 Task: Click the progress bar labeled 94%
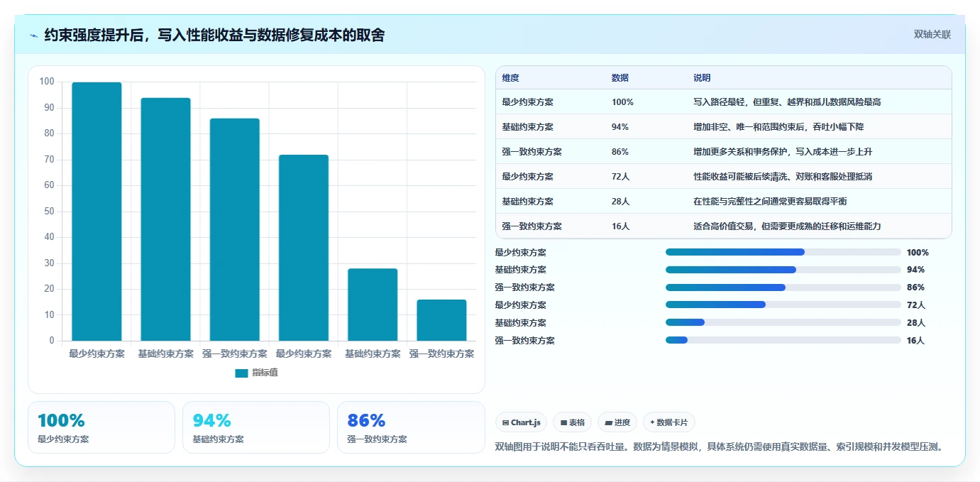point(783,270)
